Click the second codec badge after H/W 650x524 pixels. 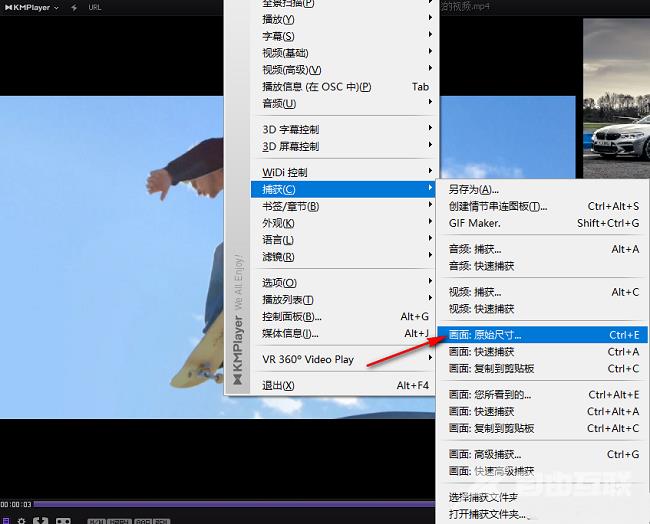coord(120,521)
